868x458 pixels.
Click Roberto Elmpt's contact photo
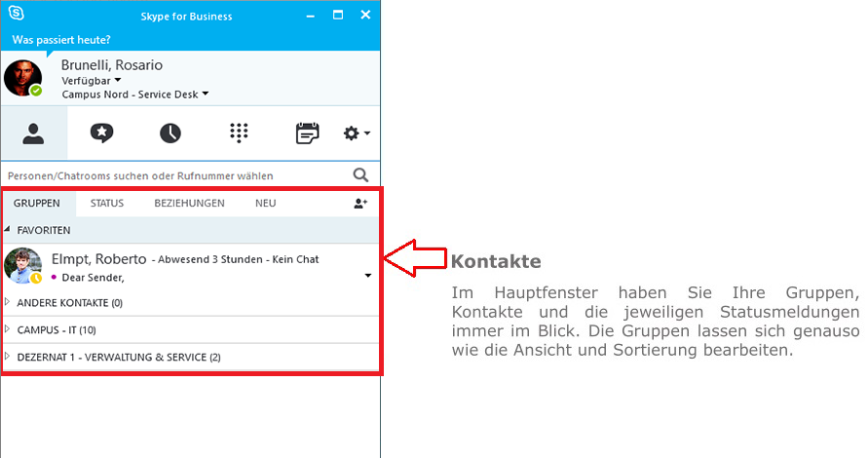[22, 266]
